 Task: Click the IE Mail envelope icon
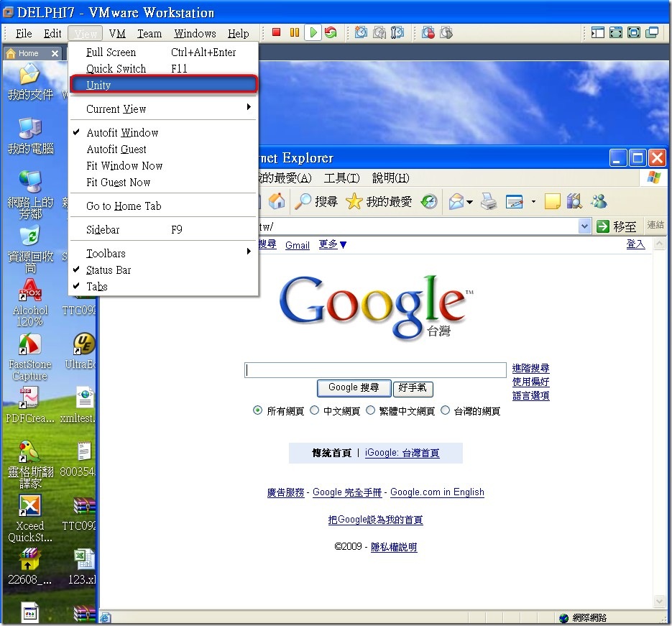pos(456,201)
